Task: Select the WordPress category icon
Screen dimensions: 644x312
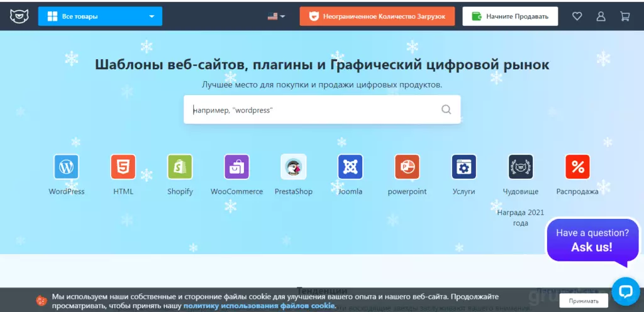Action: click(67, 167)
